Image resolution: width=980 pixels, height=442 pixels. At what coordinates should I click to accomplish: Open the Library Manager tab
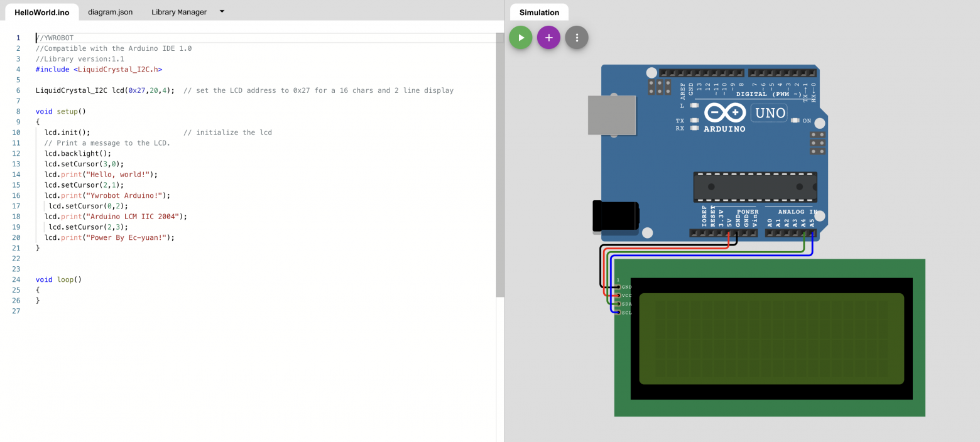click(x=179, y=12)
